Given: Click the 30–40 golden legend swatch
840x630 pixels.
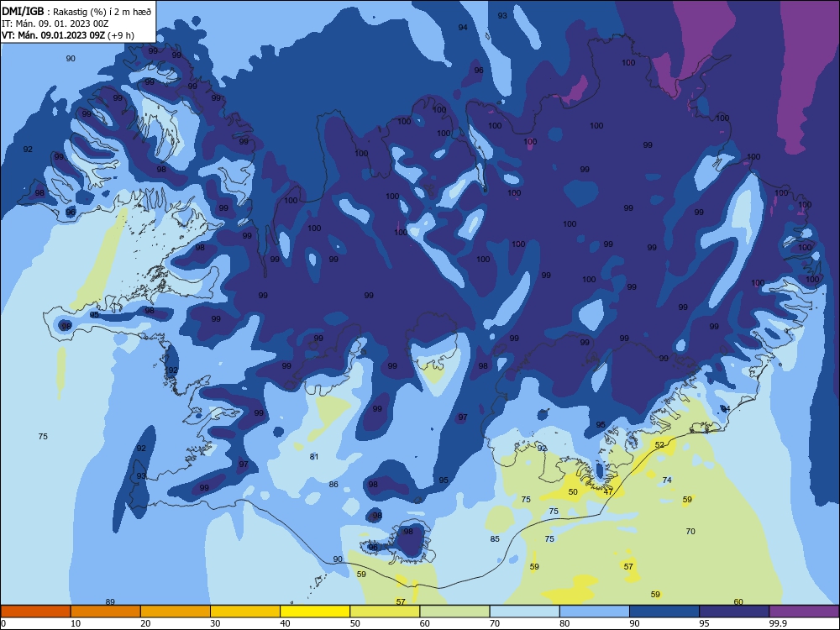Looking at the screenshot, I should coord(245,612).
